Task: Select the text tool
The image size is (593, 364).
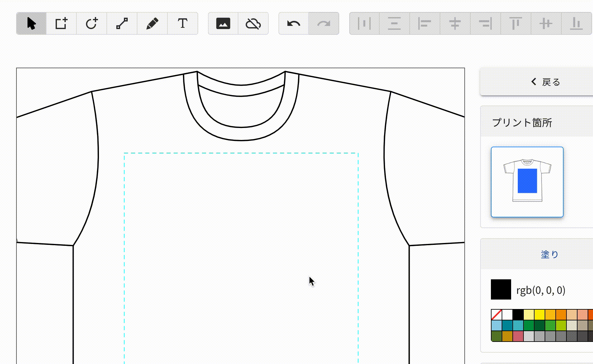Action: point(182,24)
